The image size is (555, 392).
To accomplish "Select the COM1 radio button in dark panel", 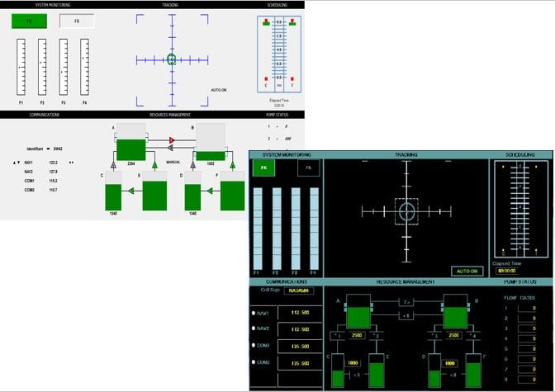I will [254, 346].
